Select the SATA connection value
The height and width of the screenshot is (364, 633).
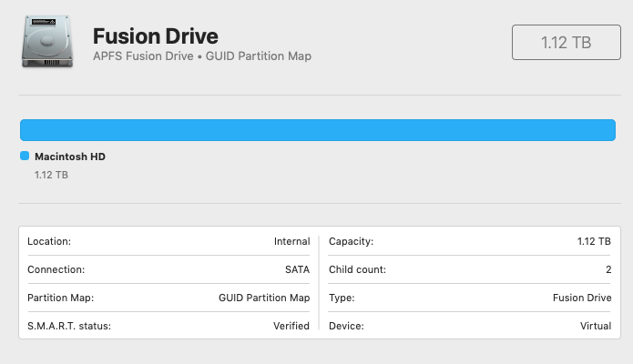tap(297, 269)
